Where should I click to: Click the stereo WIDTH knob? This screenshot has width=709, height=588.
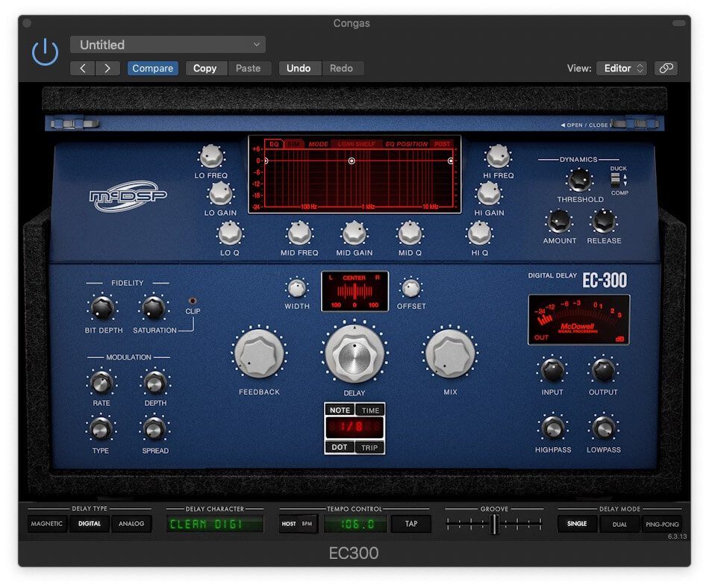[x=297, y=288]
